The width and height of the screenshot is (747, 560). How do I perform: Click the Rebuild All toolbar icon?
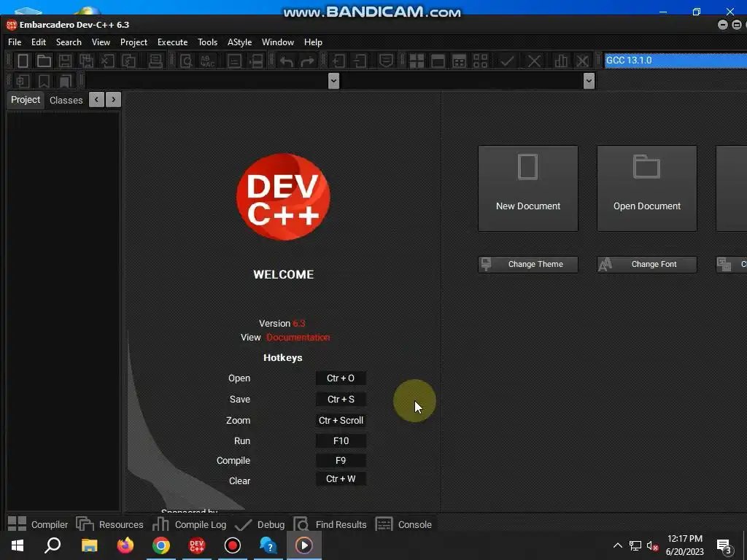pyautogui.click(x=481, y=61)
